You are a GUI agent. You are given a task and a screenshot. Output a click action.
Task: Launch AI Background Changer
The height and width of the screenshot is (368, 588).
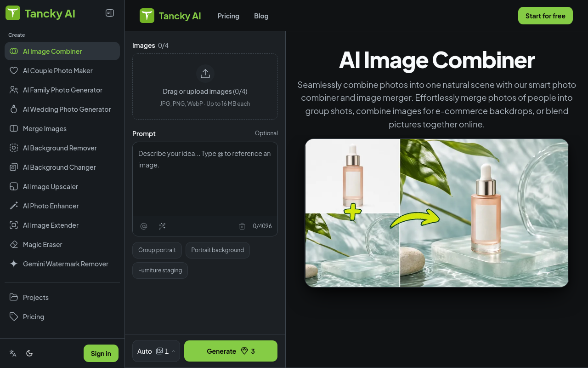(x=62, y=167)
